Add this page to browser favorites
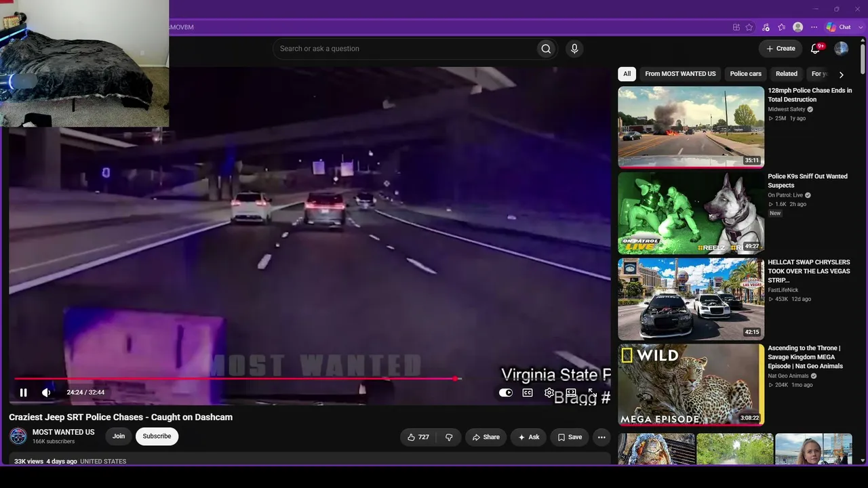 (749, 27)
